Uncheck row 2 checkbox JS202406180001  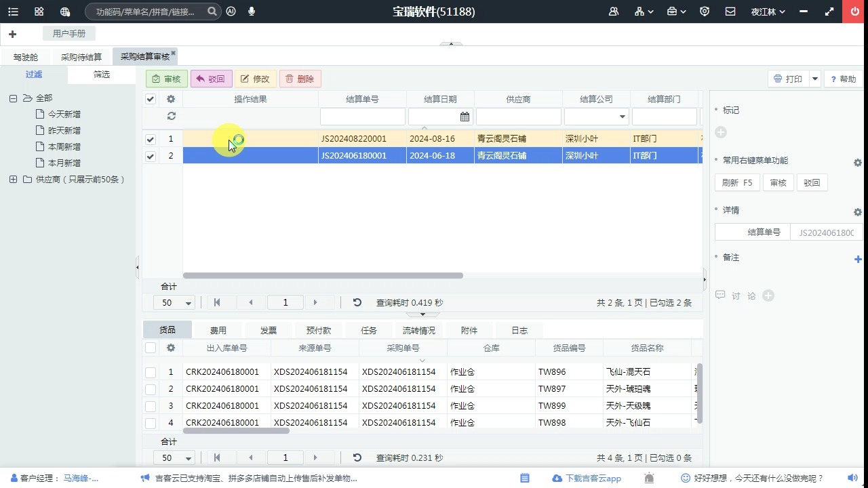point(151,156)
